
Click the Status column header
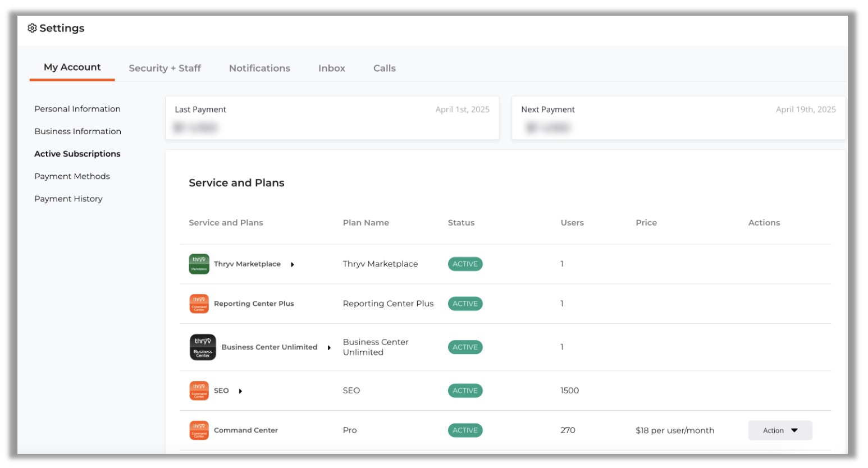pos(461,223)
